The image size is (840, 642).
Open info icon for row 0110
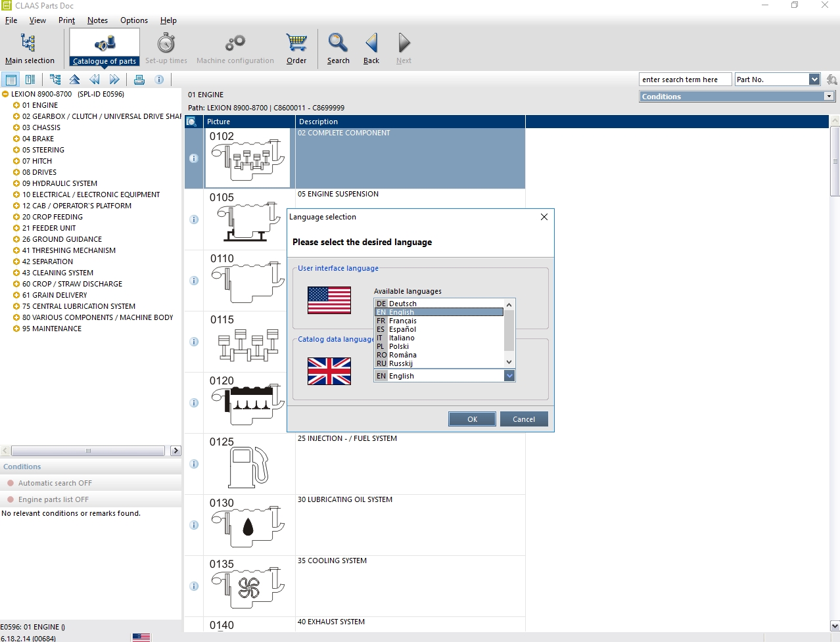coord(194,281)
